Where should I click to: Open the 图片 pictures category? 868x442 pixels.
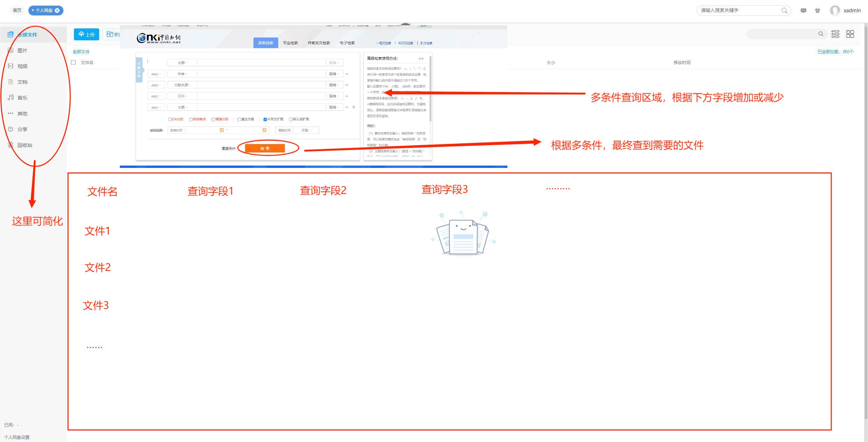tap(22, 50)
